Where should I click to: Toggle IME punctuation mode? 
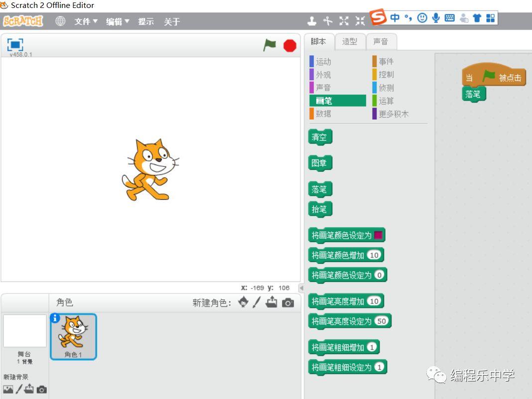(x=408, y=17)
